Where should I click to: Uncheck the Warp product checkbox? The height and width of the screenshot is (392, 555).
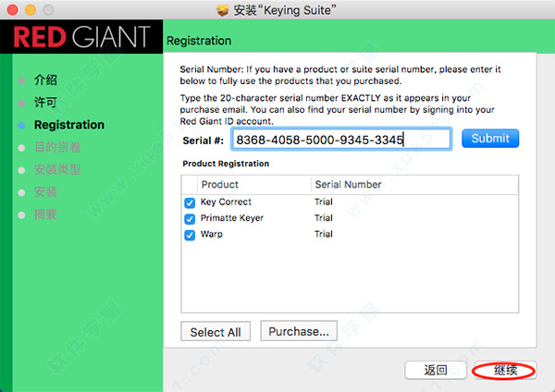coord(190,235)
